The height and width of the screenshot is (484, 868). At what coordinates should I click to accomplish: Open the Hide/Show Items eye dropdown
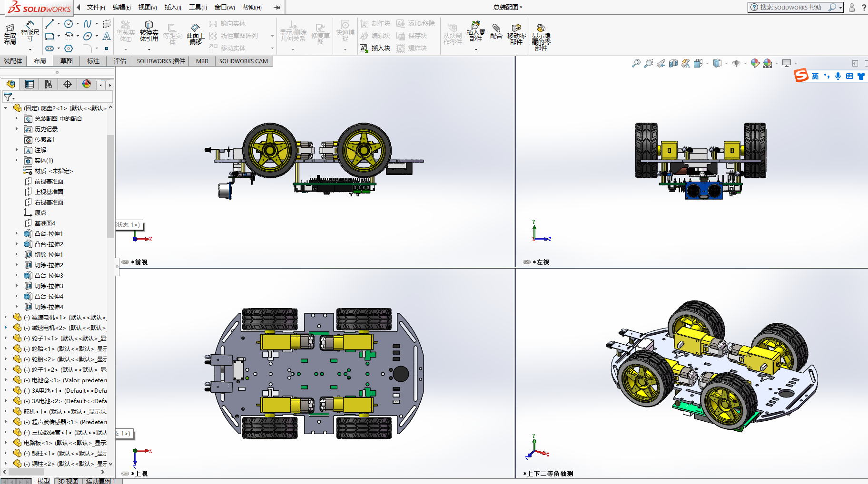(745, 63)
